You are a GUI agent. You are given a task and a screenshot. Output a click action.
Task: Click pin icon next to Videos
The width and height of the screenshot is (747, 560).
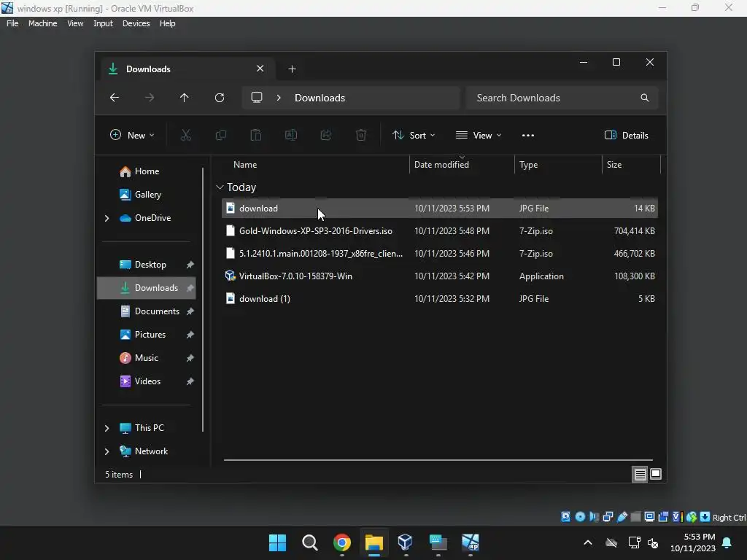point(190,381)
